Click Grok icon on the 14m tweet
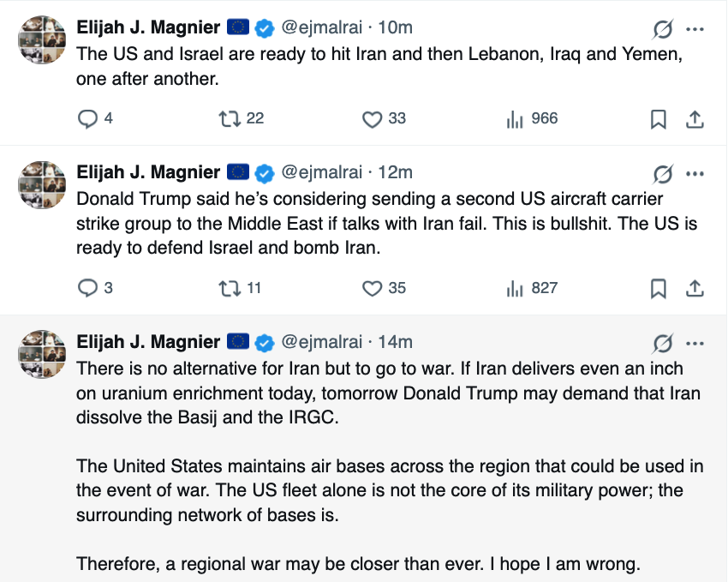The image size is (728, 582). [663, 343]
